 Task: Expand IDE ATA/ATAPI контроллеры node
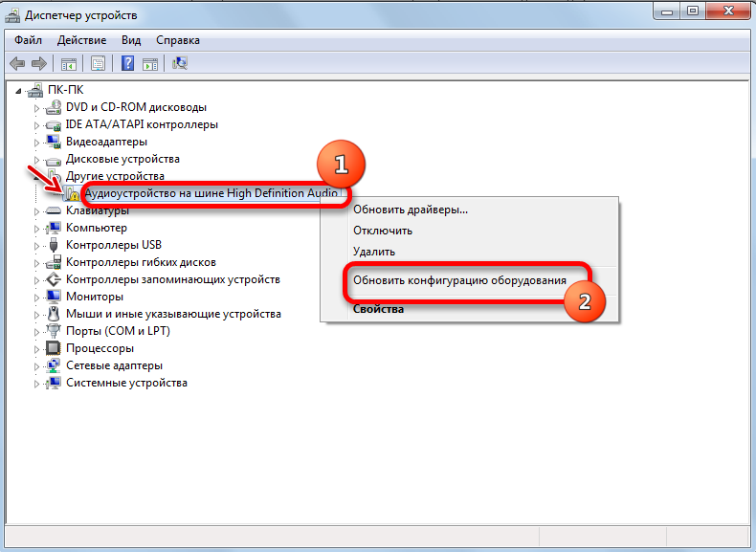pos(36,125)
